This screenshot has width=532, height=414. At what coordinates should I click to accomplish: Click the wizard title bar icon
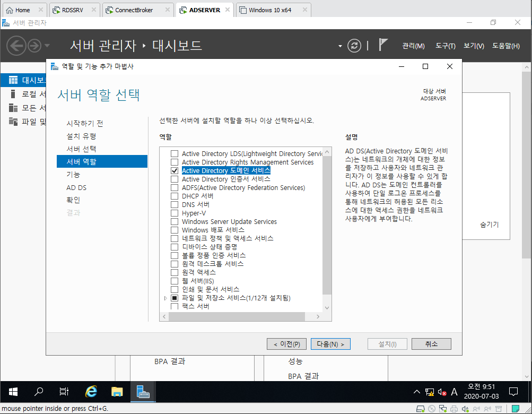(55, 66)
